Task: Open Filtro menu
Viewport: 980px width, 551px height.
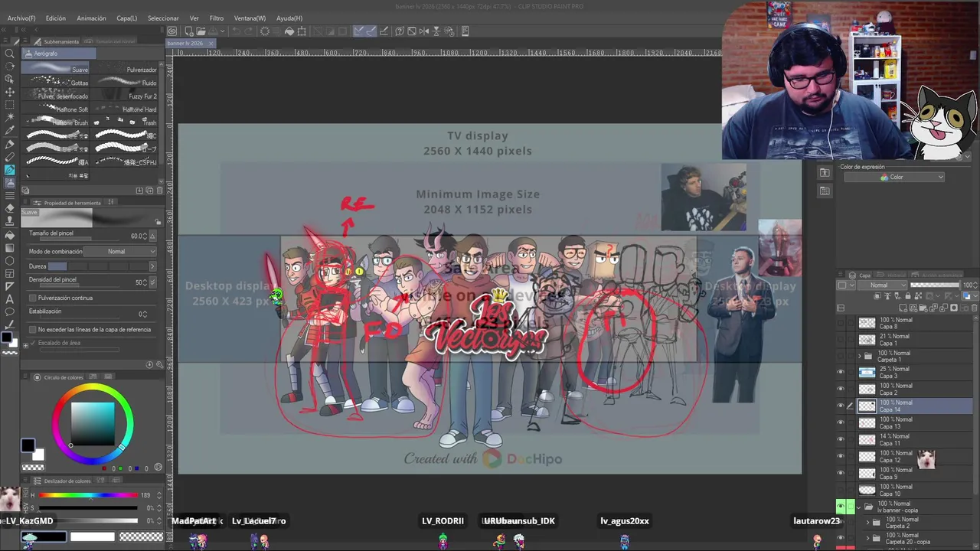Action: (217, 18)
